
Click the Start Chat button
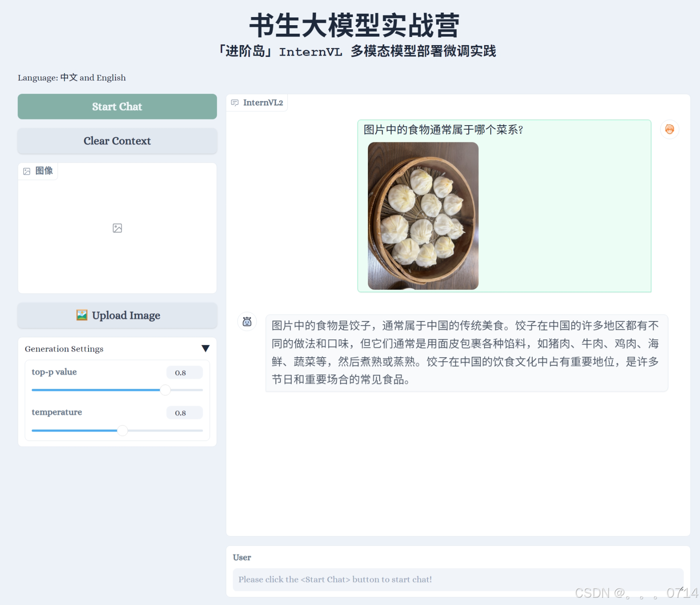(x=117, y=106)
